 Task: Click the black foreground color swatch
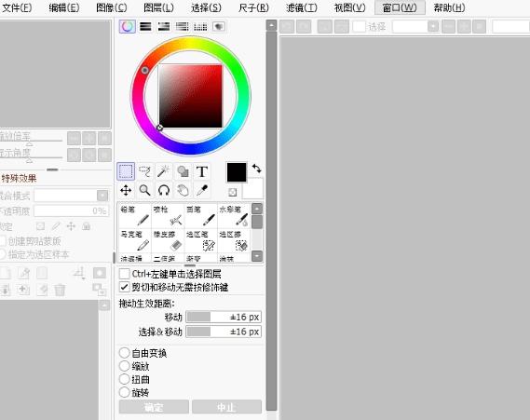point(237,172)
